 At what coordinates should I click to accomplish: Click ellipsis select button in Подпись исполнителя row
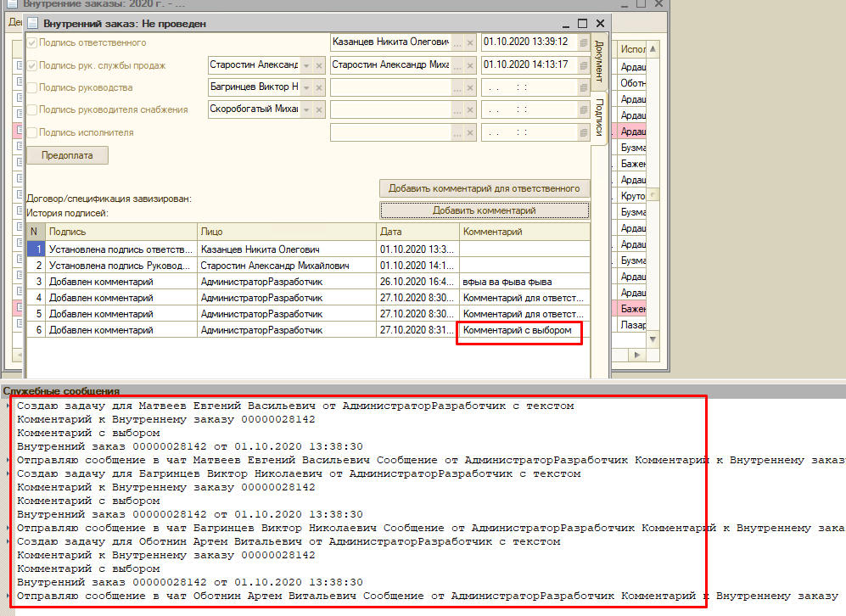tap(457, 132)
